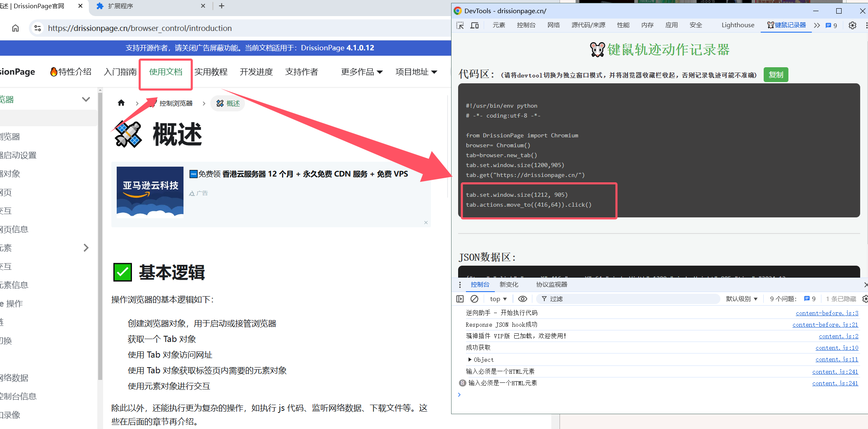Select the 键鼠记录器 DevTools tab
The height and width of the screenshot is (429, 868).
786,25
